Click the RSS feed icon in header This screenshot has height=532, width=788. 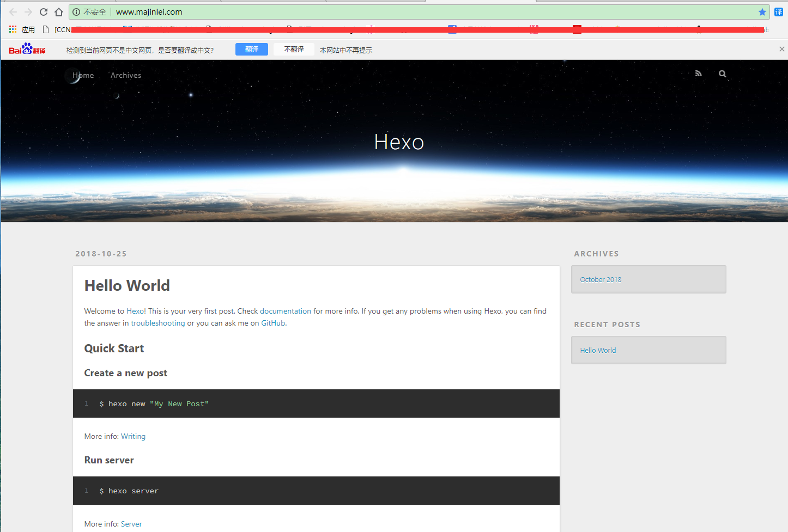click(698, 74)
